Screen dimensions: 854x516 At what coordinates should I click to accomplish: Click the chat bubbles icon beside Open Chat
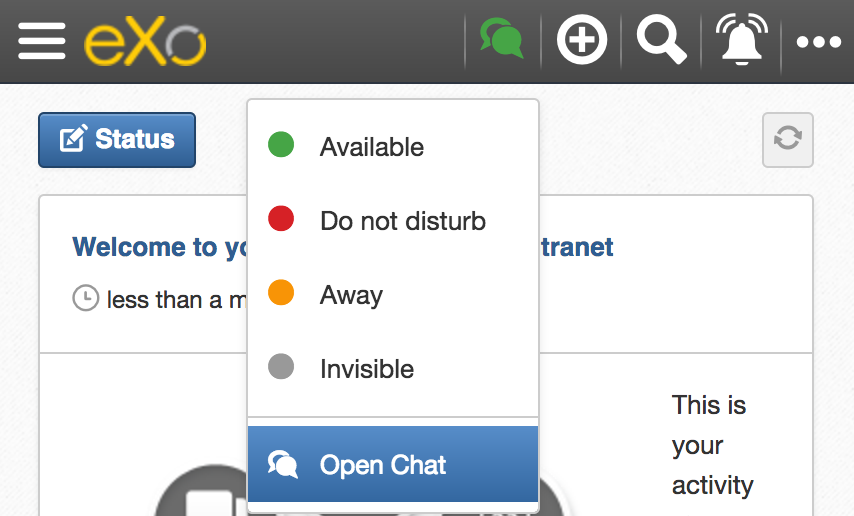pos(283,464)
